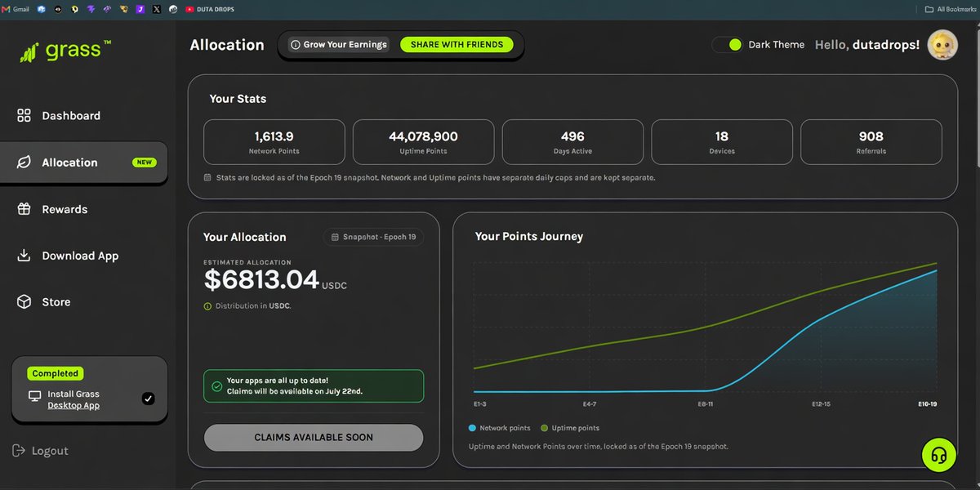Log out using the Logout link

click(41, 451)
